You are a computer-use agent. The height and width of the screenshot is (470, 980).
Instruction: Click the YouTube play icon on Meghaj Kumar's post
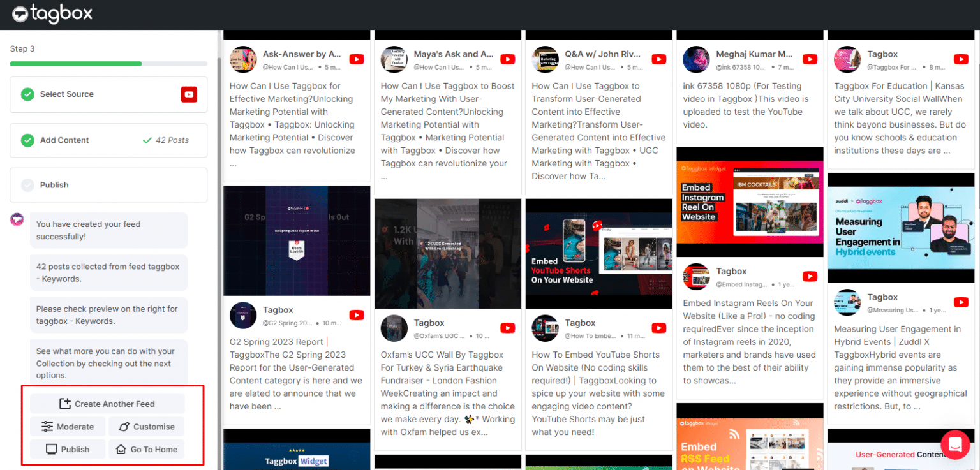pyautogui.click(x=810, y=59)
